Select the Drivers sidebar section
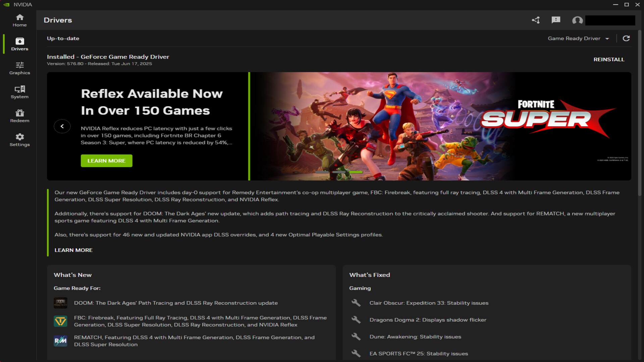This screenshot has height=362, width=644. [x=19, y=44]
